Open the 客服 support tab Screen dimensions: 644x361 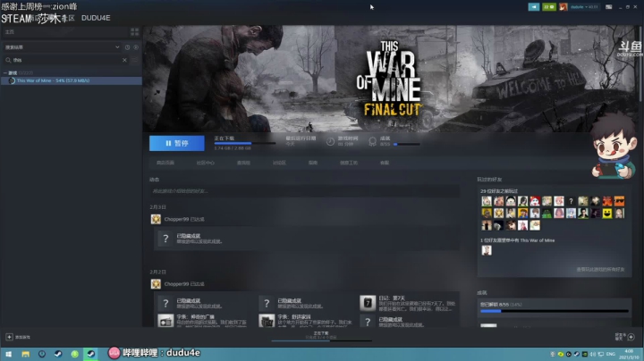384,163
